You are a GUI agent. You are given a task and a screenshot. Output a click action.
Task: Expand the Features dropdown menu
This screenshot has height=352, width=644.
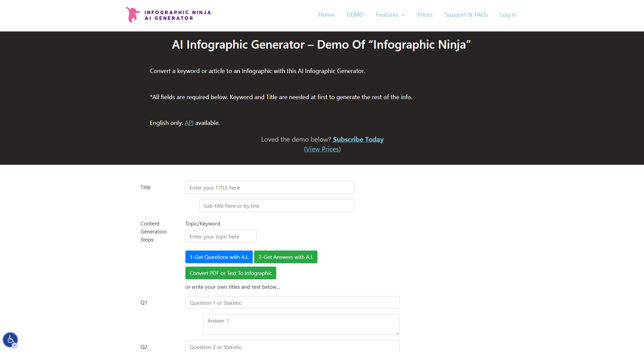[x=390, y=15]
